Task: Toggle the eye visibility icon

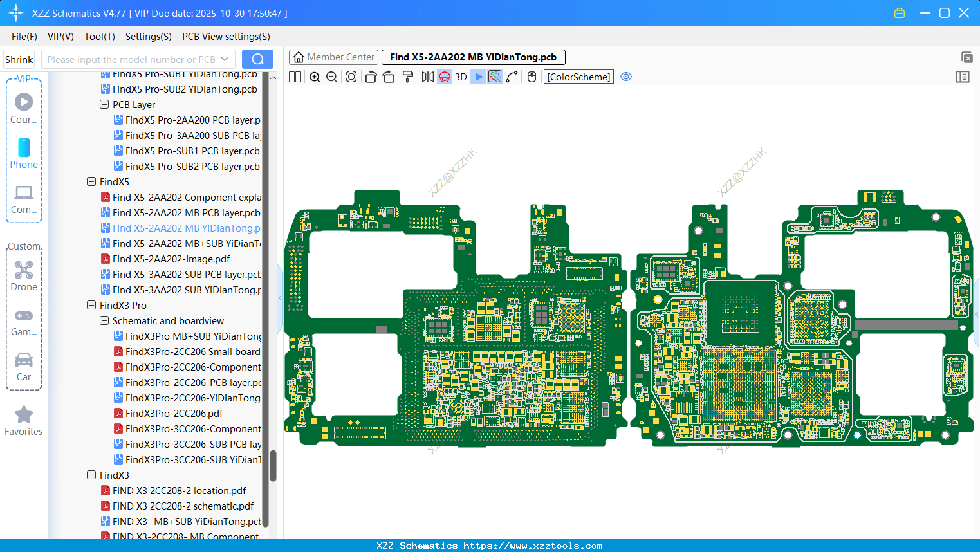Action: 626,77
